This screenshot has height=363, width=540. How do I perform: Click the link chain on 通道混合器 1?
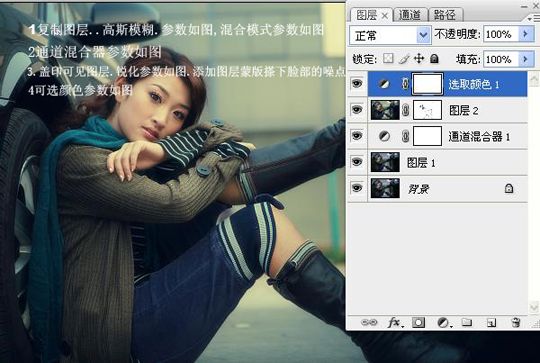(x=406, y=136)
